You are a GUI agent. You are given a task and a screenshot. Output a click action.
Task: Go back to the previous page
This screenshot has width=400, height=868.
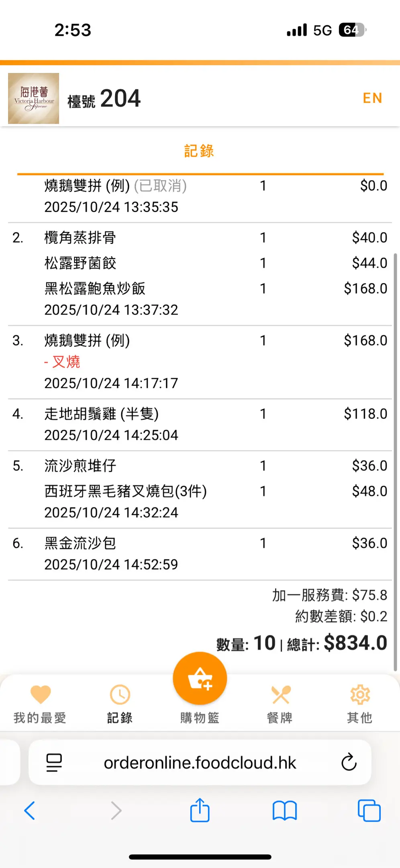tap(30, 810)
